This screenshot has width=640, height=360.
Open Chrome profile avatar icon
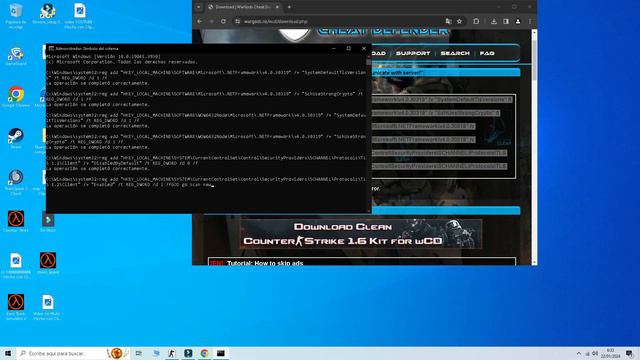click(x=518, y=21)
